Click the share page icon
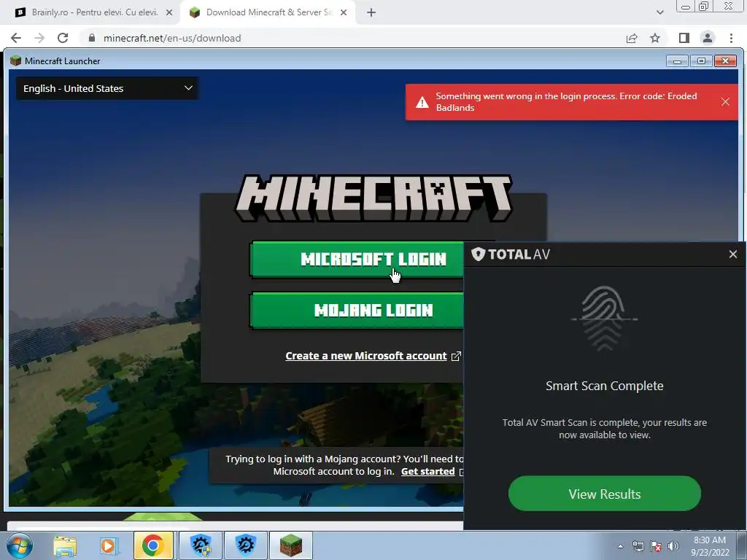The width and height of the screenshot is (747, 560). [632, 38]
